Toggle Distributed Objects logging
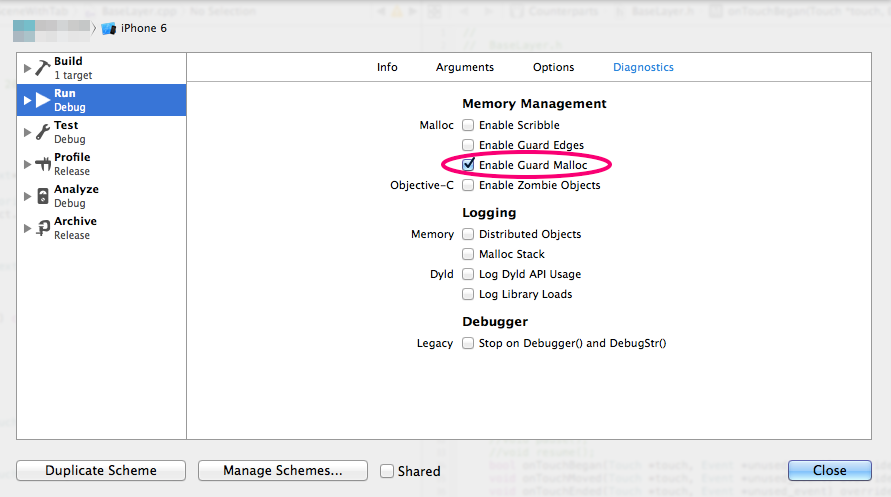 tap(468, 234)
